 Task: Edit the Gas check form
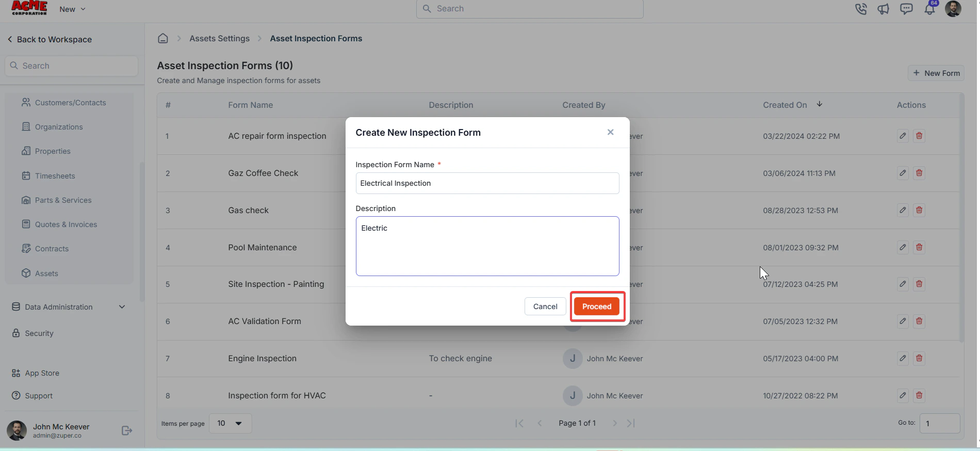pyautogui.click(x=903, y=210)
